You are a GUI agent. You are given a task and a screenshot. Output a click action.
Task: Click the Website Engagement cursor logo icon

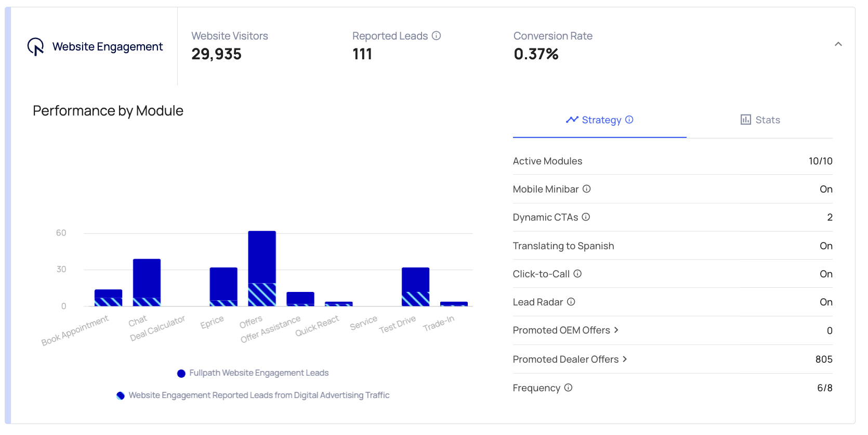[35, 47]
